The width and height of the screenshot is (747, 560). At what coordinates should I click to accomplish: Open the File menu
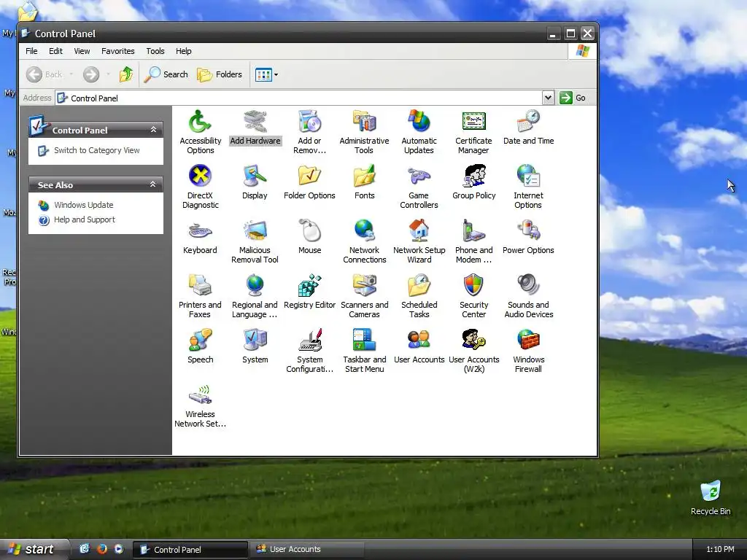(31, 51)
